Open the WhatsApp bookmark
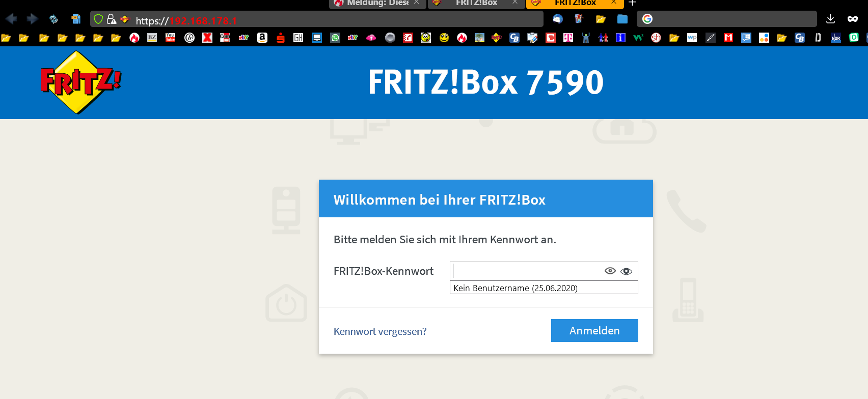 click(335, 38)
